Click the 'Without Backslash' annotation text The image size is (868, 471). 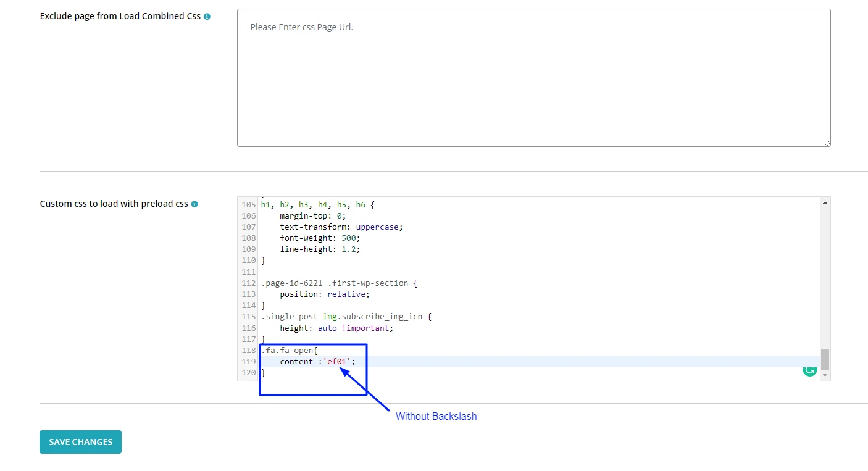point(436,417)
